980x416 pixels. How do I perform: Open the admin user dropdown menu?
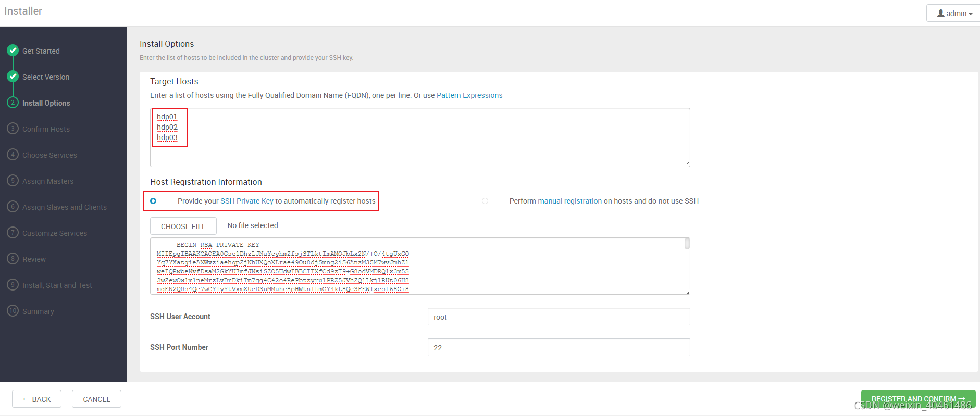coord(954,13)
